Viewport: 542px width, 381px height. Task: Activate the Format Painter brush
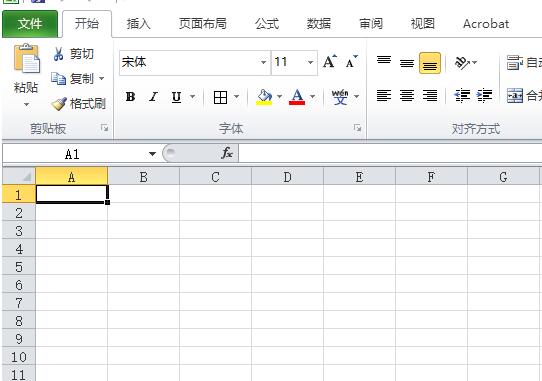coord(59,104)
